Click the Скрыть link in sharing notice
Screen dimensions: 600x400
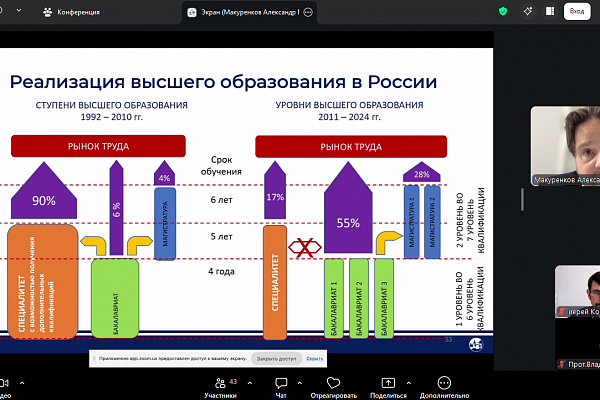point(315,359)
